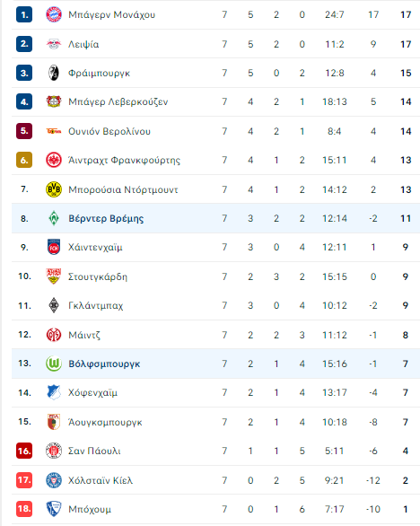Click the Bochum club crest

point(54,509)
